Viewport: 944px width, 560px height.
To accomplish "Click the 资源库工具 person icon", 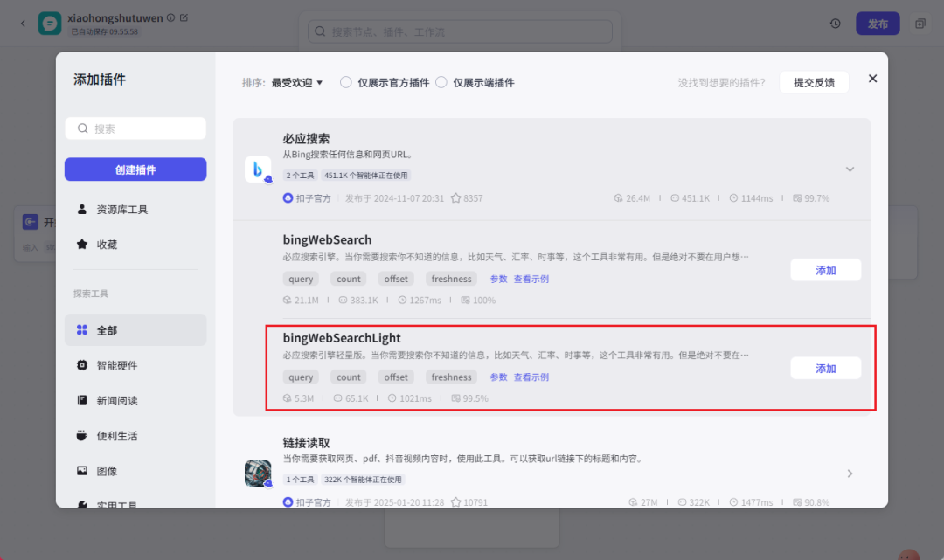I will point(82,209).
